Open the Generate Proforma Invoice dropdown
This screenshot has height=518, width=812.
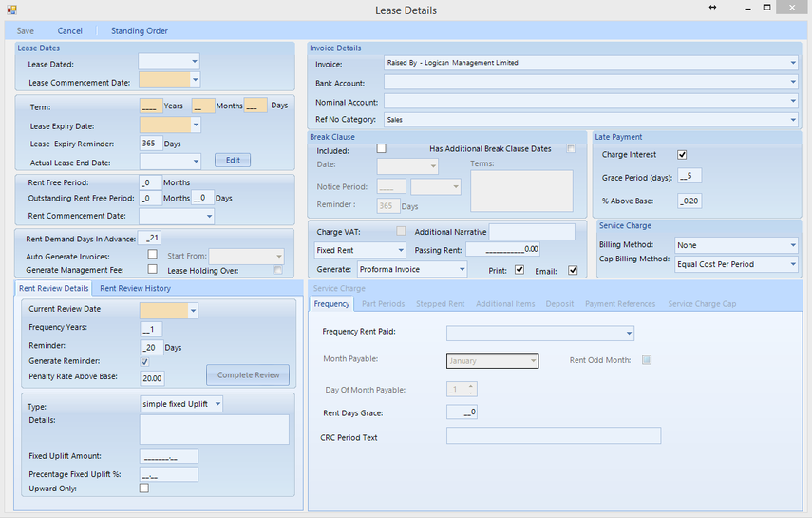[x=462, y=269]
